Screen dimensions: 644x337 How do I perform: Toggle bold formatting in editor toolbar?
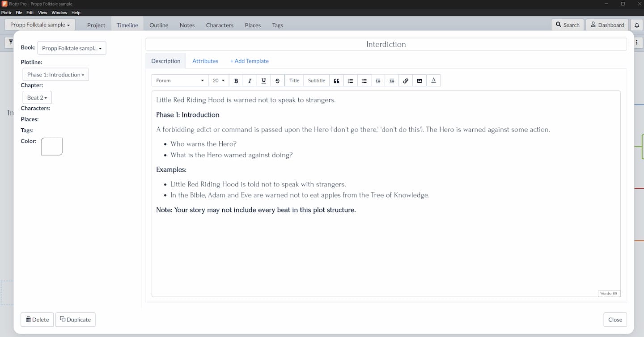click(x=236, y=81)
